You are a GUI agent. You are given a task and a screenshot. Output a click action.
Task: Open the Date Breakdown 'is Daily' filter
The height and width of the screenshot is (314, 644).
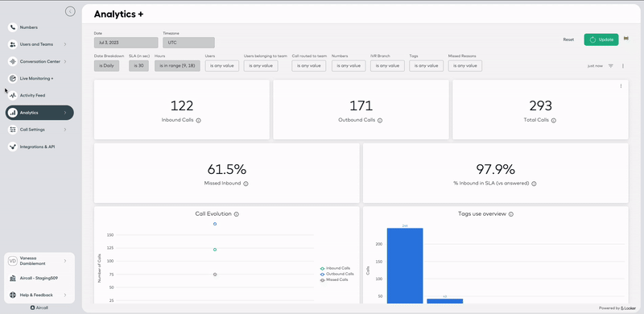106,66
